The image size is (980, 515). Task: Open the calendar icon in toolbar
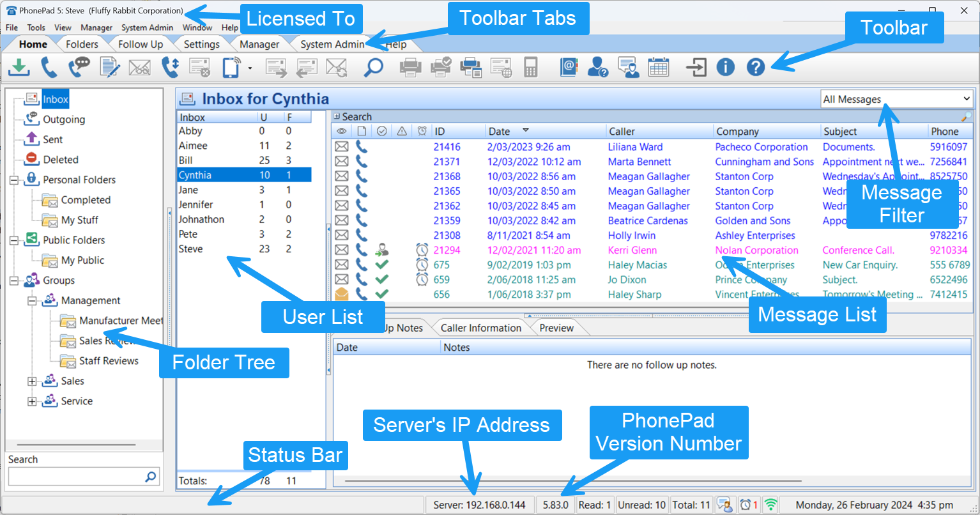click(658, 66)
